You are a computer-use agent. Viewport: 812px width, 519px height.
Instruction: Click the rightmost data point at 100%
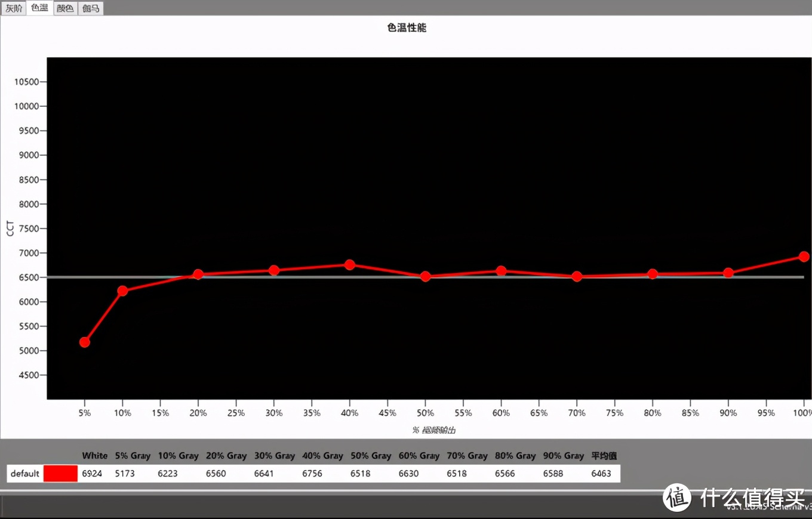803,256
